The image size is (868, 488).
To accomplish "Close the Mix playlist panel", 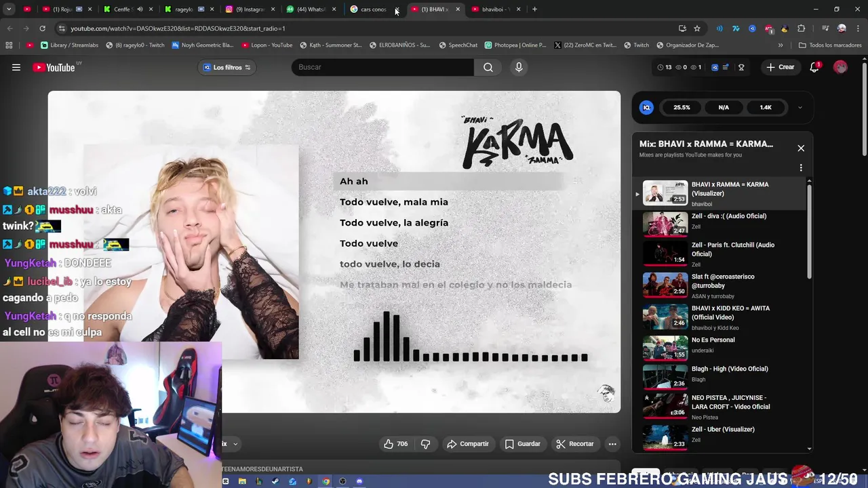I will (x=801, y=148).
